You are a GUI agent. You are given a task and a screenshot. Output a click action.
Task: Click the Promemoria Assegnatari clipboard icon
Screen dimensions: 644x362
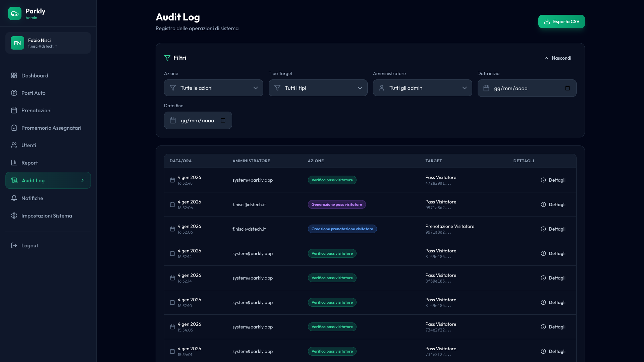(14, 128)
